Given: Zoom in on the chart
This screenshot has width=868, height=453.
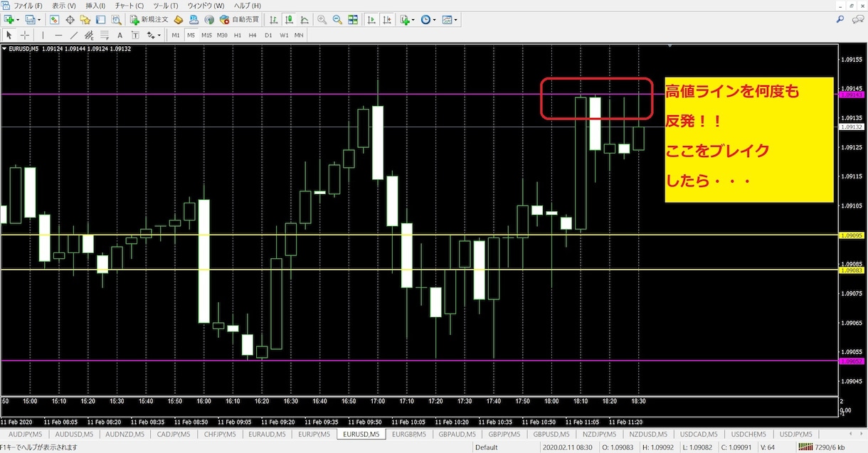Looking at the screenshot, I should (x=322, y=20).
